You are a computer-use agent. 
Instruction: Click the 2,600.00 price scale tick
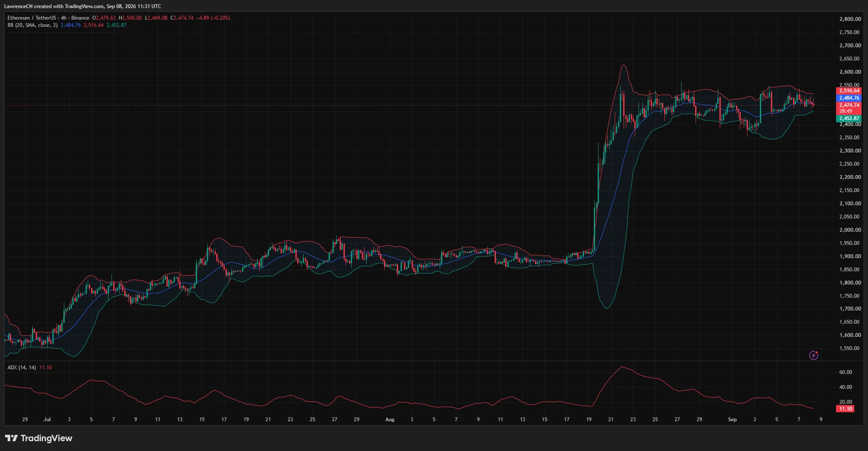coord(850,72)
